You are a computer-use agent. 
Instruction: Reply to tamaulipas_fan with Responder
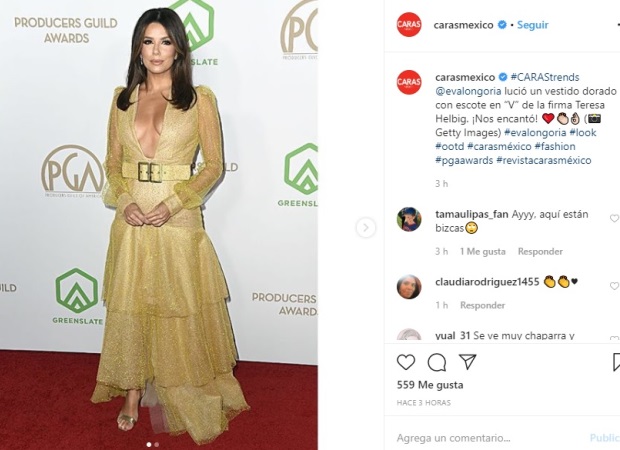point(540,251)
